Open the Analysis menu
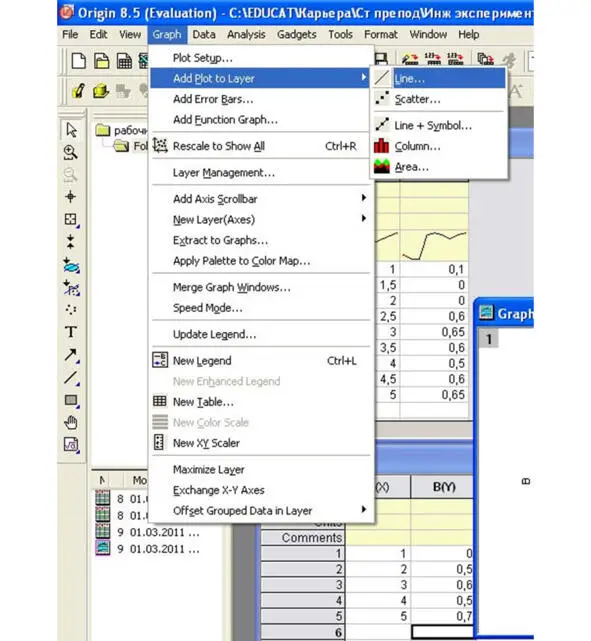 (x=246, y=34)
